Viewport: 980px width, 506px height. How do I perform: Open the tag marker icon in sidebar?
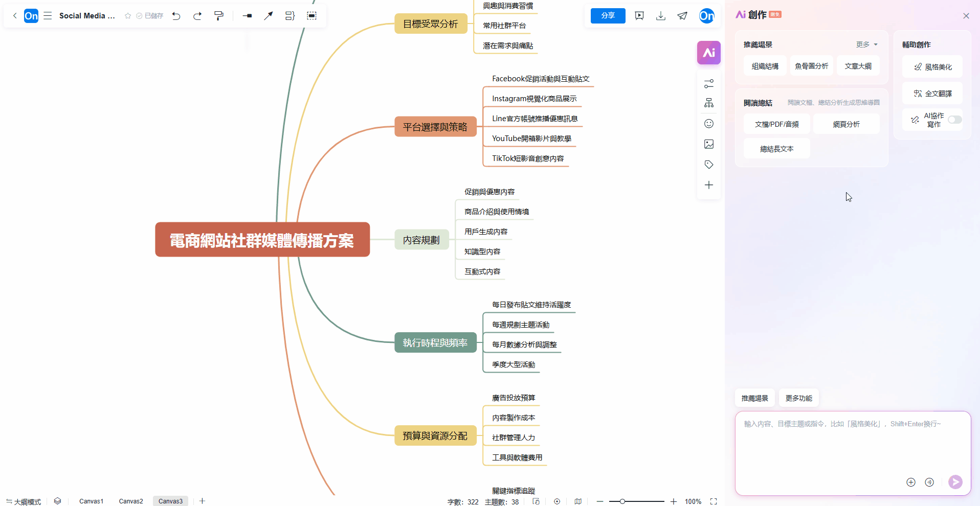pos(708,165)
